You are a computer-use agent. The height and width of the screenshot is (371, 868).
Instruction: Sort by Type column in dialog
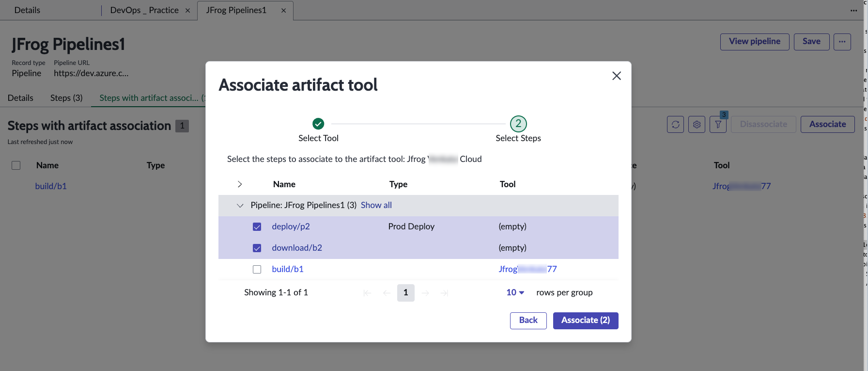(398, 184)
